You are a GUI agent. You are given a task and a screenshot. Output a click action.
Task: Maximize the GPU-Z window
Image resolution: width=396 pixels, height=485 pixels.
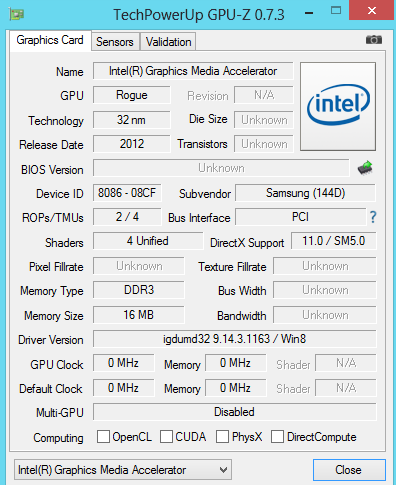(336, 10)
